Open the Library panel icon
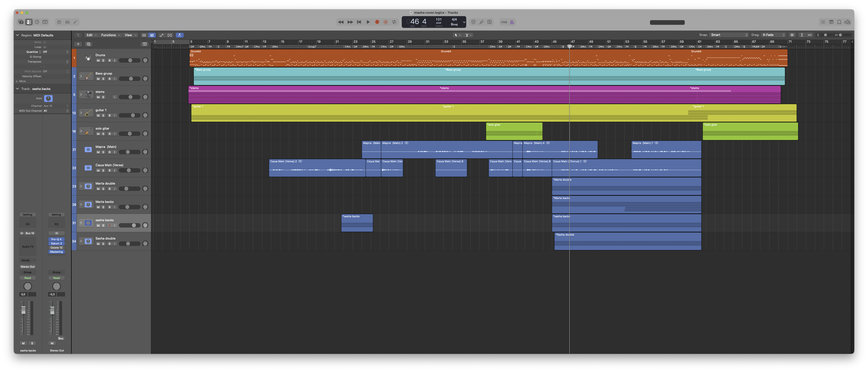Screen dimensions: 868x372 click(21, 22)
